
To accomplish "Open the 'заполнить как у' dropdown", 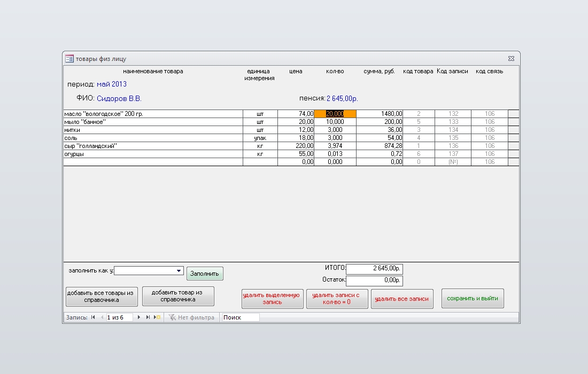I will pyautogui.click(x=179, y=270).
